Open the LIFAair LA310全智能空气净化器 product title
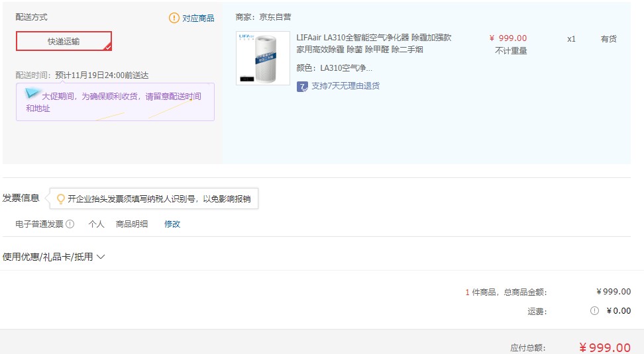This screenshot has width=644, height=354. pyautogui.click(x=374, y=44)
